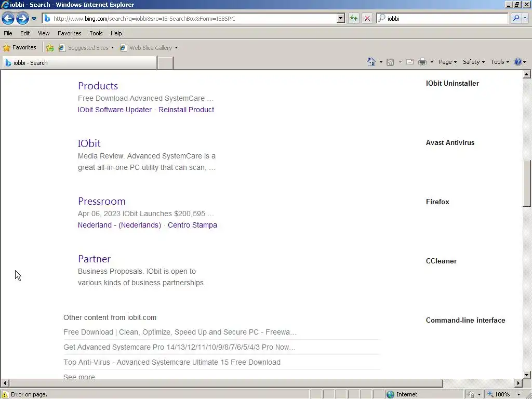Click the Internet security zone indicator
The width and height of the screenshot is (532, 399).
pyautogui.click(x=402, y=394)
